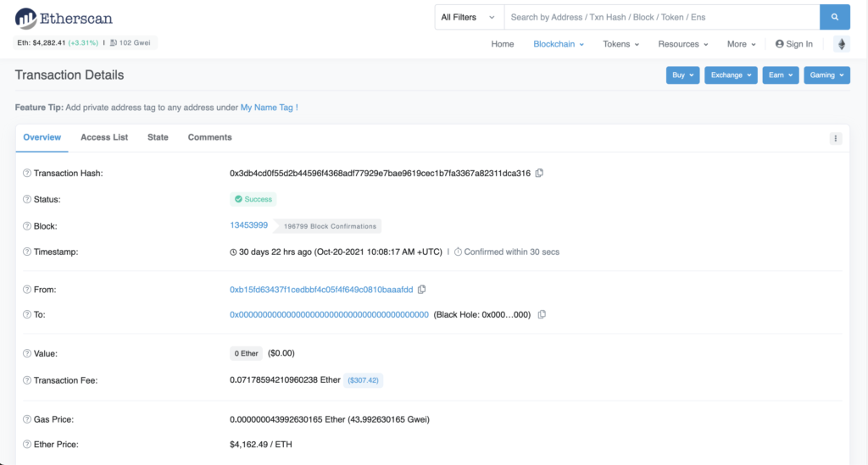The width and height of the screenshot is (868, 465).
Task: Copy the From address to clipboard
Action: click(x=422, y=289)
